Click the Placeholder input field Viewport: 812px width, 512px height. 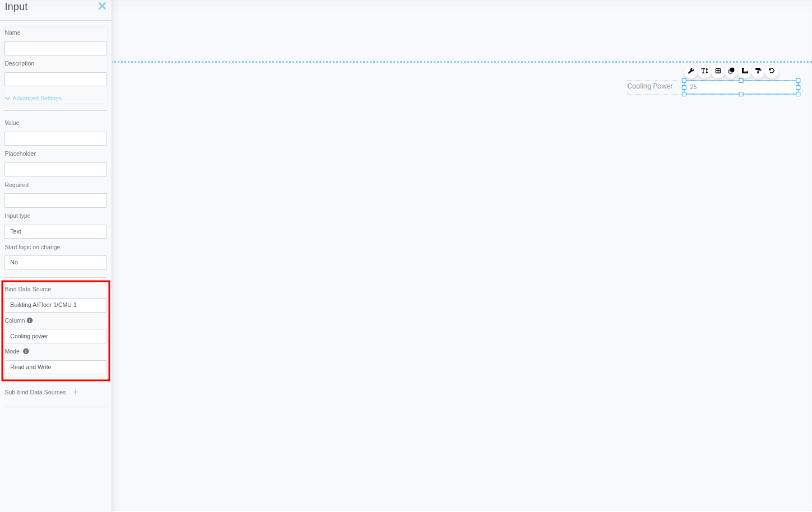(55, 170)
